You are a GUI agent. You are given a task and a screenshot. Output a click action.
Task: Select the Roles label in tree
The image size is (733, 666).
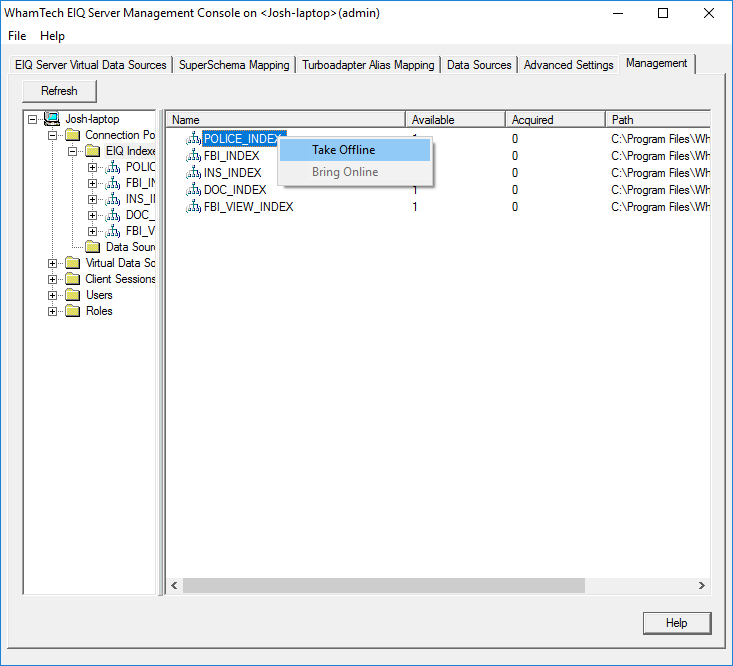(99, 311)
